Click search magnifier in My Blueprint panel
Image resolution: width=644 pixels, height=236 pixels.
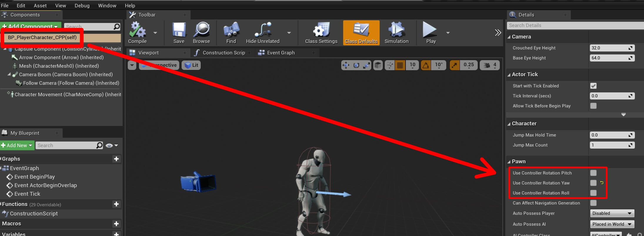99,145
